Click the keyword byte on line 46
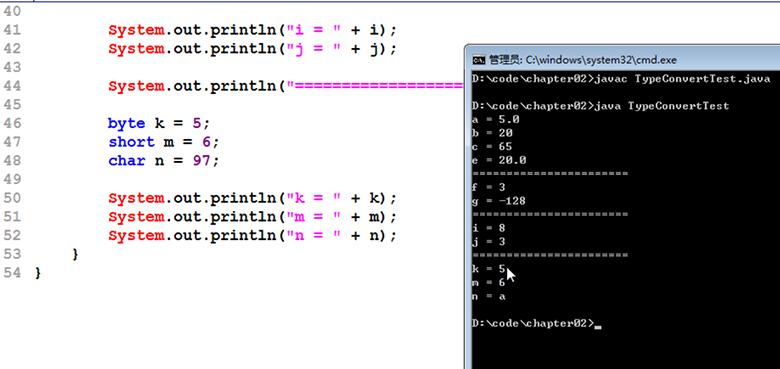Screen dimensions: 780x369 tap(126, 123)
